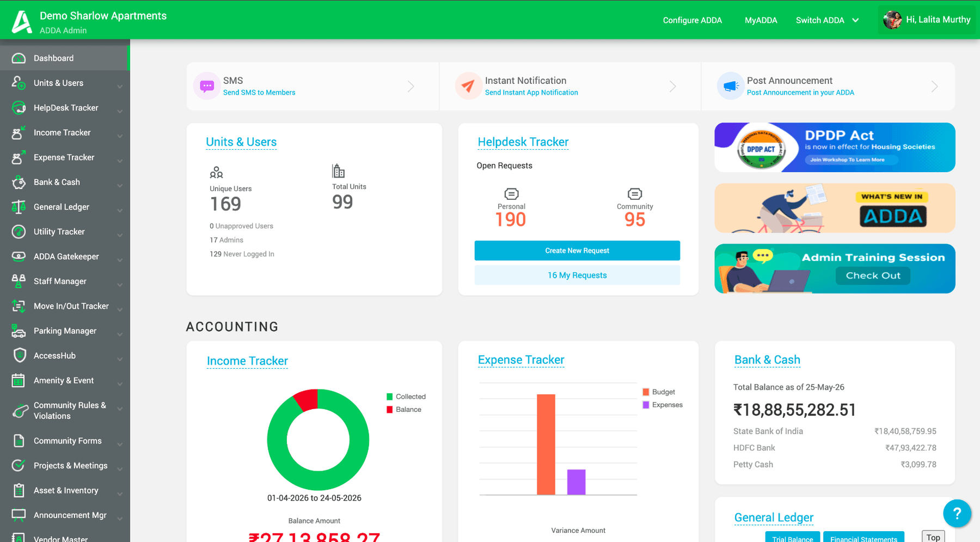Click the Trial Balance button

792,537
